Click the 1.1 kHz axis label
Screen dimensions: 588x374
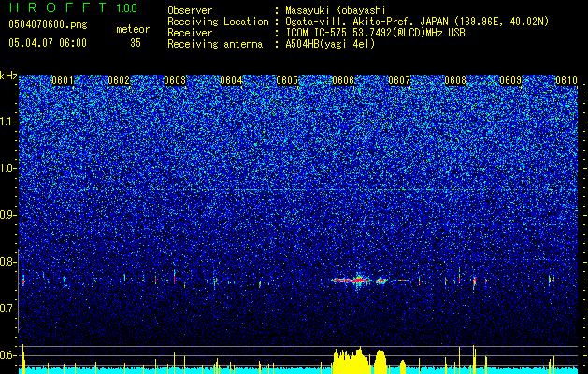coord(8,122)
